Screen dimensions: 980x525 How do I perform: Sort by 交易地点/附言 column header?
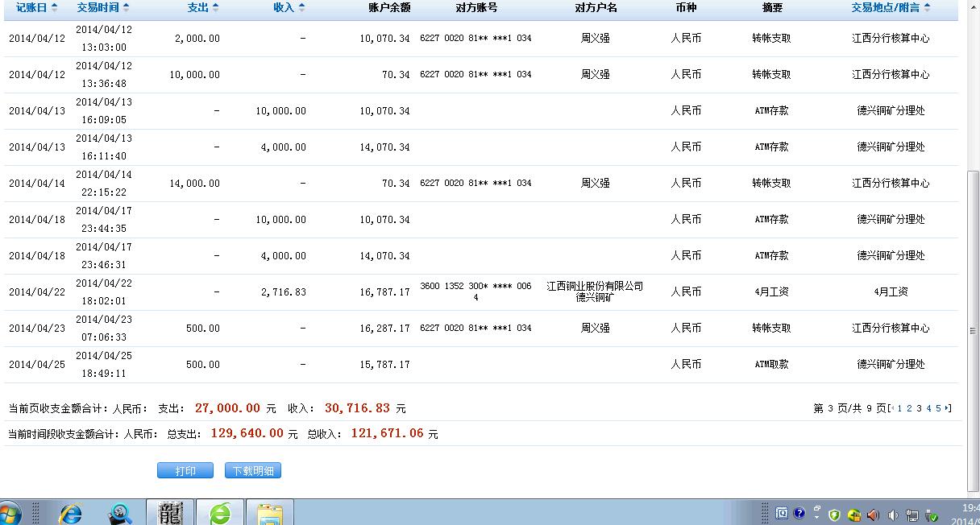891,7
